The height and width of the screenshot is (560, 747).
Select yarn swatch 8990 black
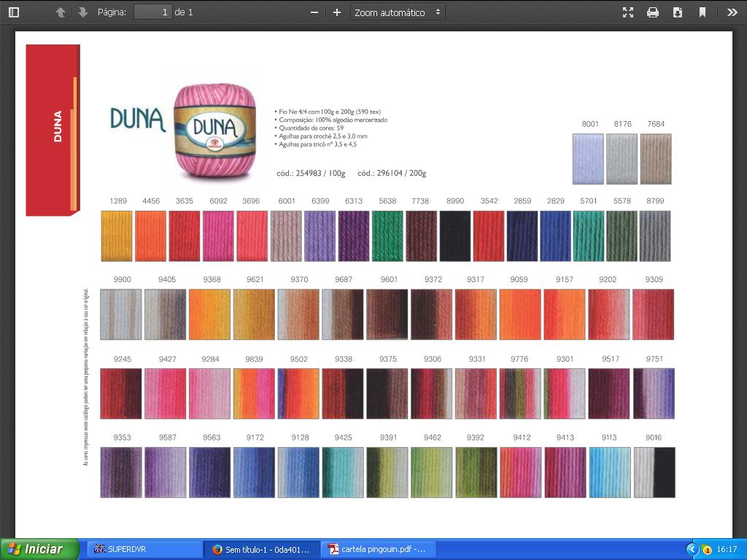click(455, 236)
